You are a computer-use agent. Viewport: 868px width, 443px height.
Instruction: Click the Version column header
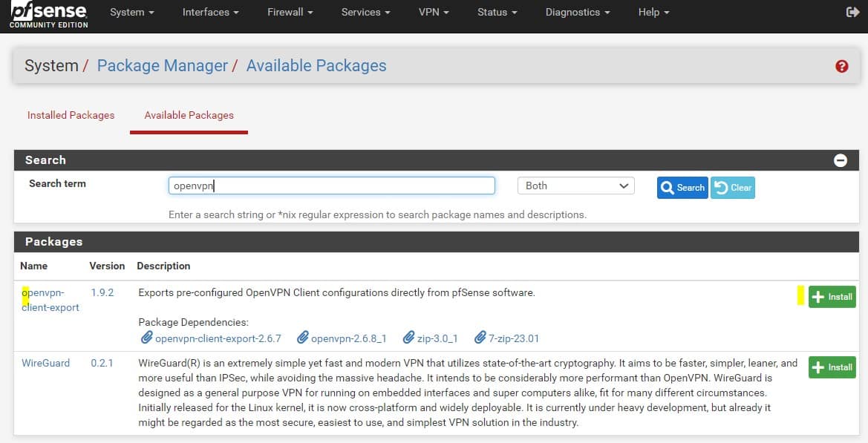[107, 266]
